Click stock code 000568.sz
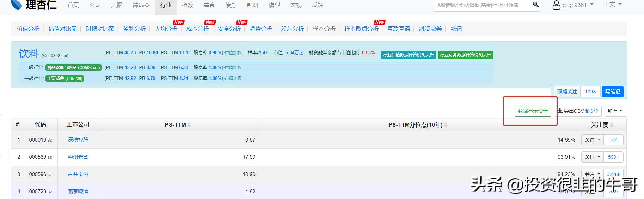The image size is (644, 199). point(41,157)
